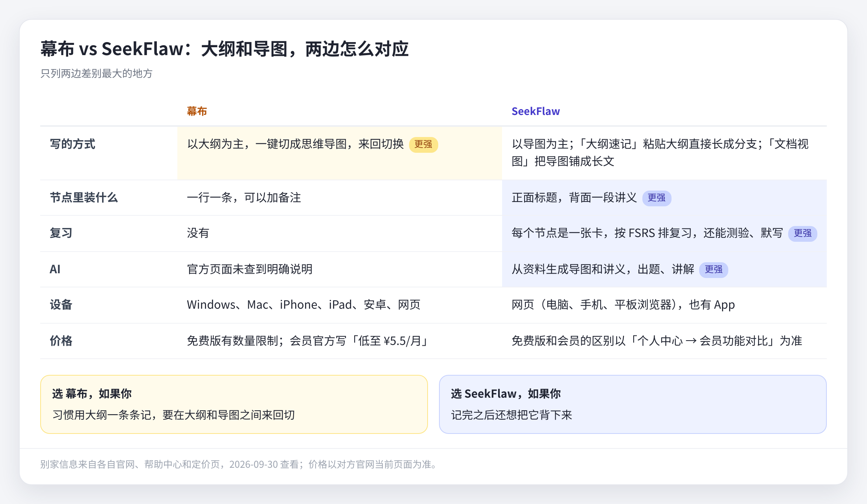
Task: Click the 更强 badge after 默写
Action: click(802, 233)
